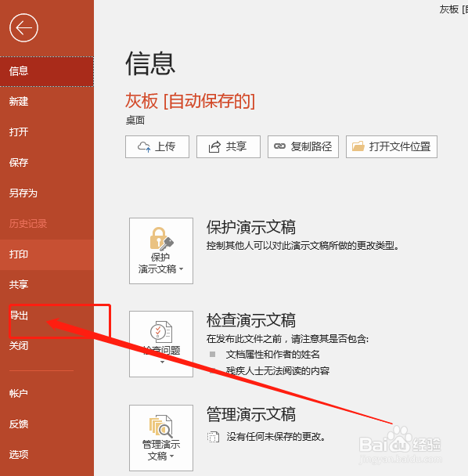Select the 信息 tab in sidebar
The height and width of the screenshot is (476, 468).
[x=47, y=71]
